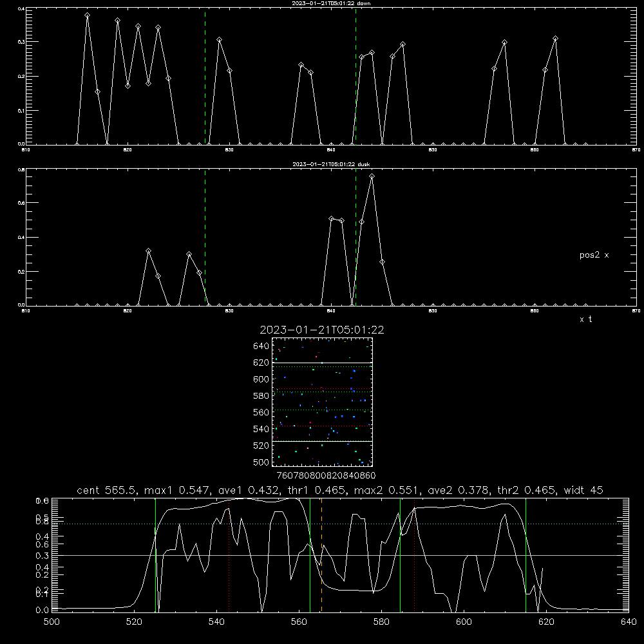Click the '0.3' y-axis label on the bottom plot
This screenshot has height=644, width=644.
(x=43, y=556)
